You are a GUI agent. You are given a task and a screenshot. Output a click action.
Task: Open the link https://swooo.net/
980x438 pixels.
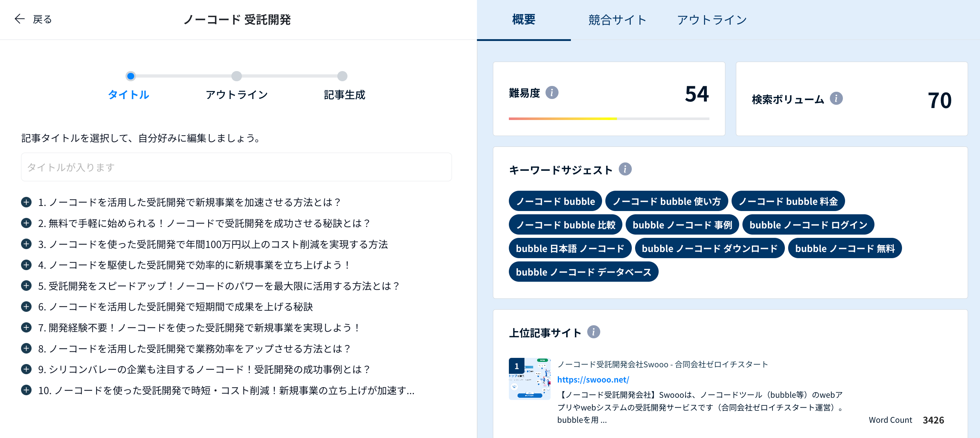tap(593, 380)
